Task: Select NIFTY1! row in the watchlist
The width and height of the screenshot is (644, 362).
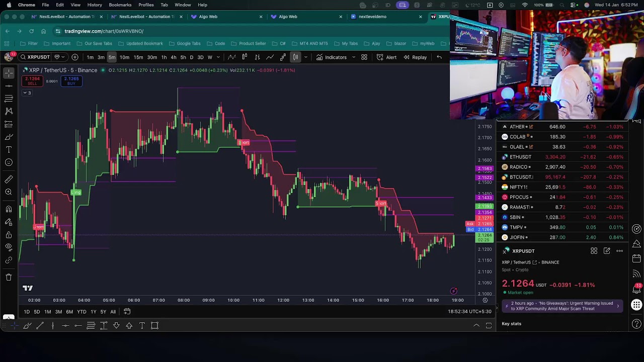Action: pyautogui.click(x=562, y=187)
